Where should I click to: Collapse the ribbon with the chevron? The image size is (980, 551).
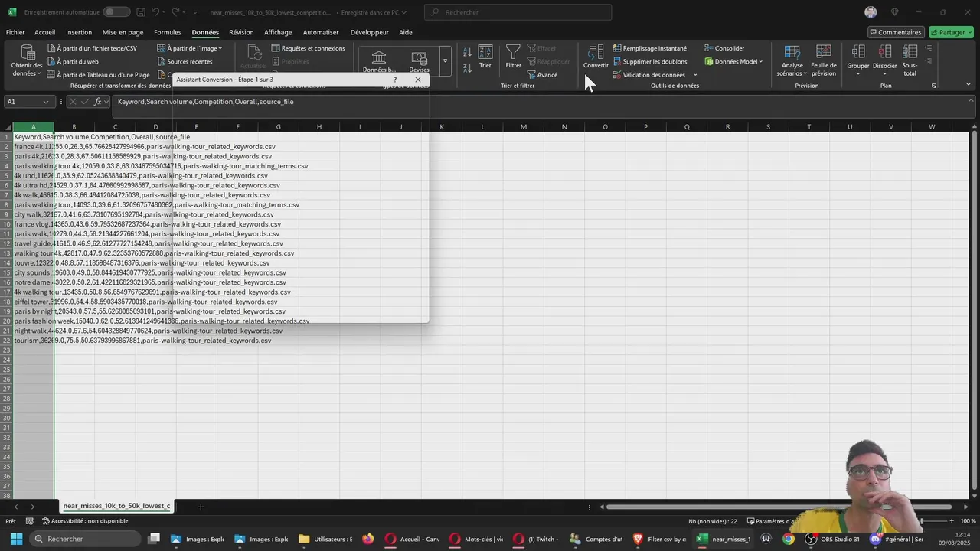coord(969,84)
